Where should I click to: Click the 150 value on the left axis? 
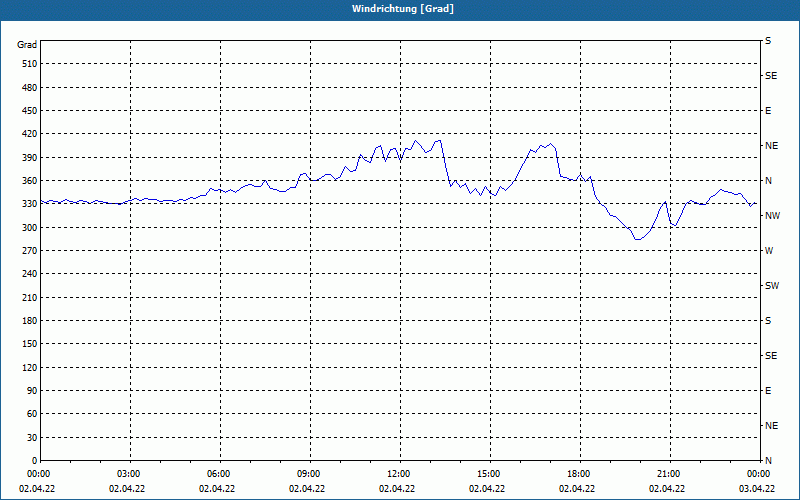point(30,344)
